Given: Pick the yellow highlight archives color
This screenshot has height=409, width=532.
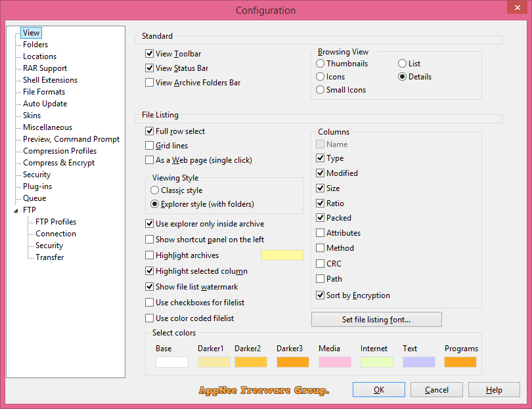Looking at the screenshot, I should [x=282, y=255].
